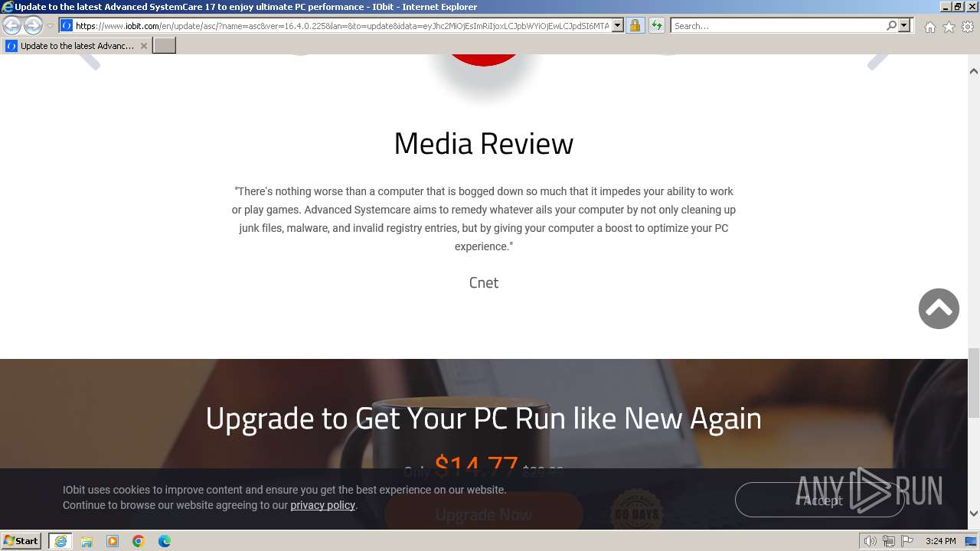This screenshot has width=980, height=551.
Task: Open a new blank tab
Action: [165, 46]
